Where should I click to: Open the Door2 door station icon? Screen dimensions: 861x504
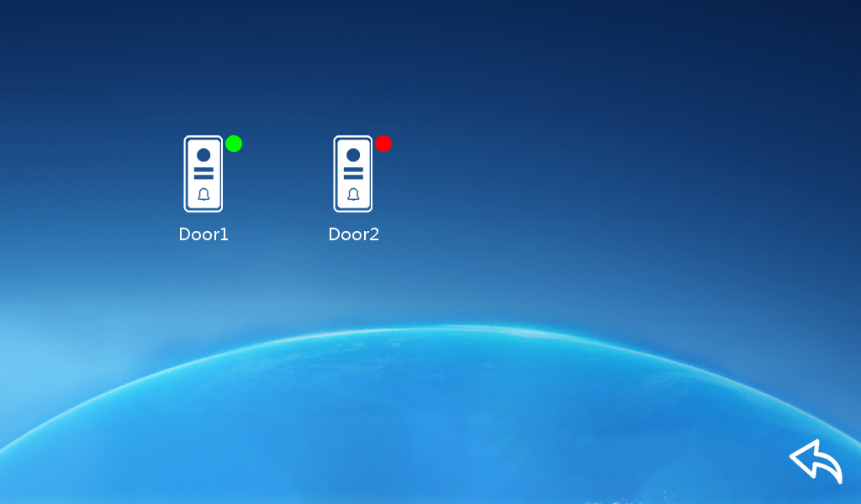[353, 174]
